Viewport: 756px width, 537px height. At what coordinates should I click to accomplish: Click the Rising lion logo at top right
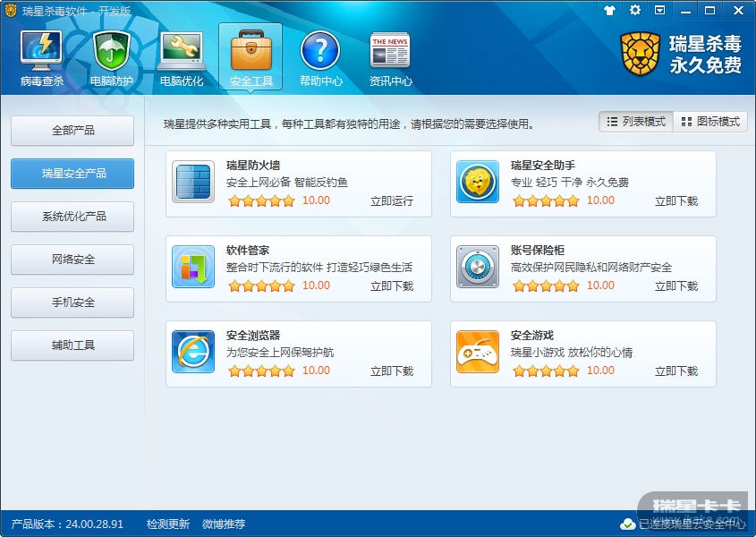(x=640, y=54)
